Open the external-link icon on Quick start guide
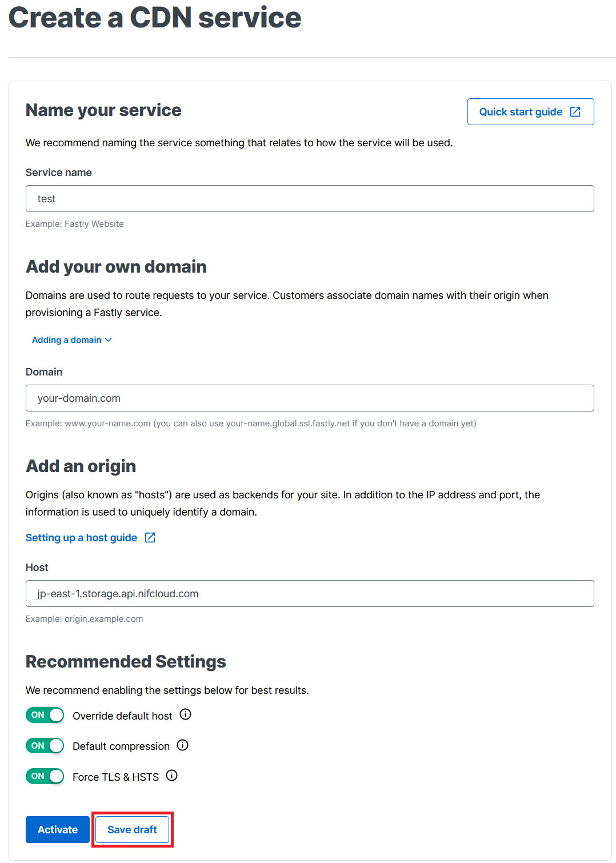This screenshot has width=616, height=863. [x=575, y=111]
